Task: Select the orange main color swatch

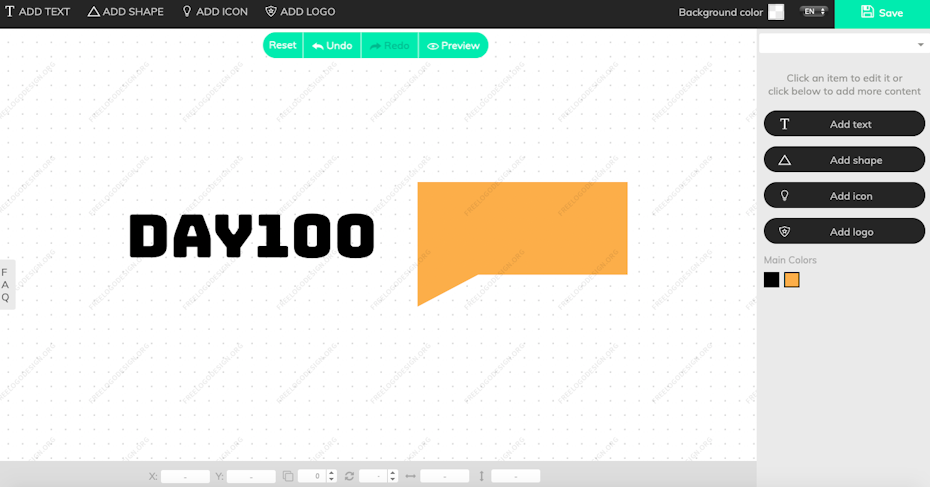Action: point(792,280)
